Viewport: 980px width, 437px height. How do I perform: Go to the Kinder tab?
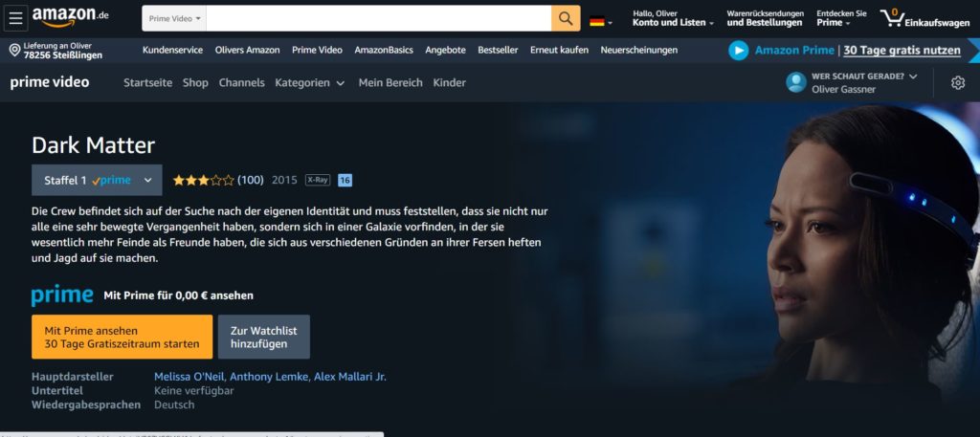[450, 82]
